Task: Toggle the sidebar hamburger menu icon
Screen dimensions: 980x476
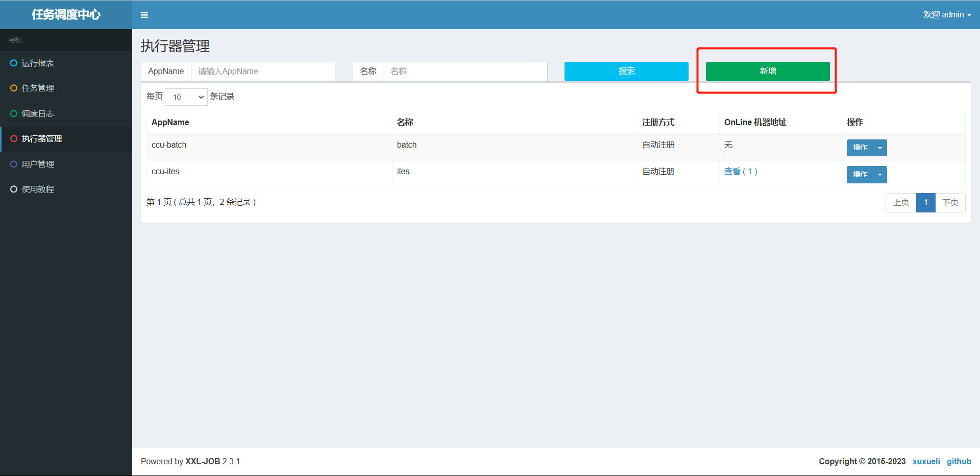Action: click(144, 15)
